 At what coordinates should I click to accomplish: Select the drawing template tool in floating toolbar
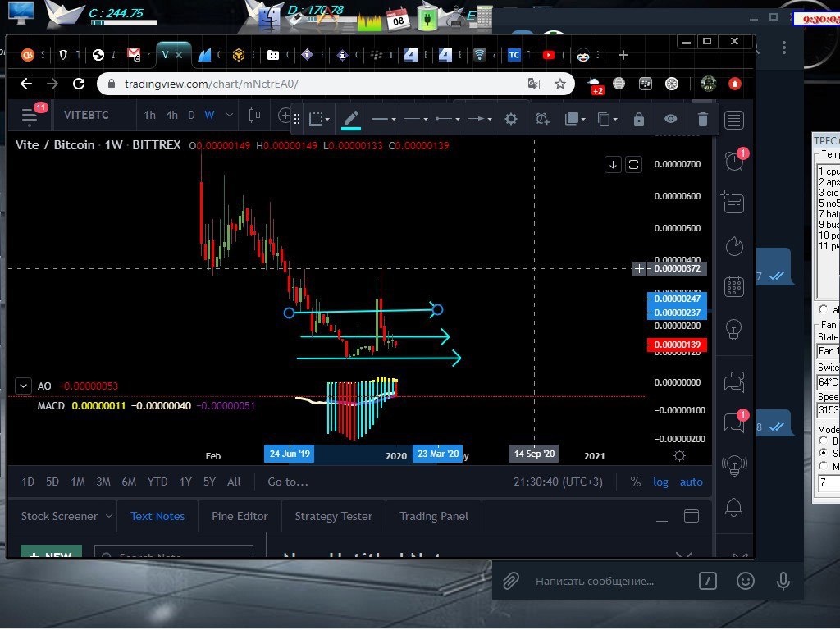[x=319, y=119]
